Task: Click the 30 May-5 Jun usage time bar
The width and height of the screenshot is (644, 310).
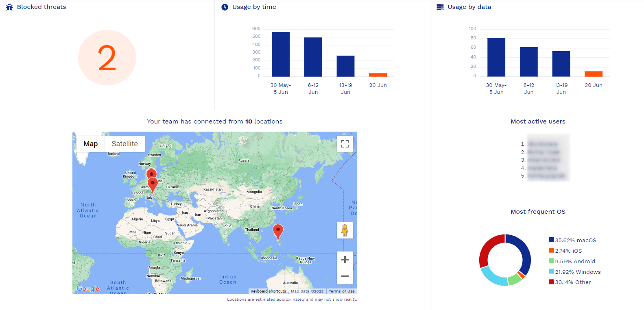Action: [281, 54]
